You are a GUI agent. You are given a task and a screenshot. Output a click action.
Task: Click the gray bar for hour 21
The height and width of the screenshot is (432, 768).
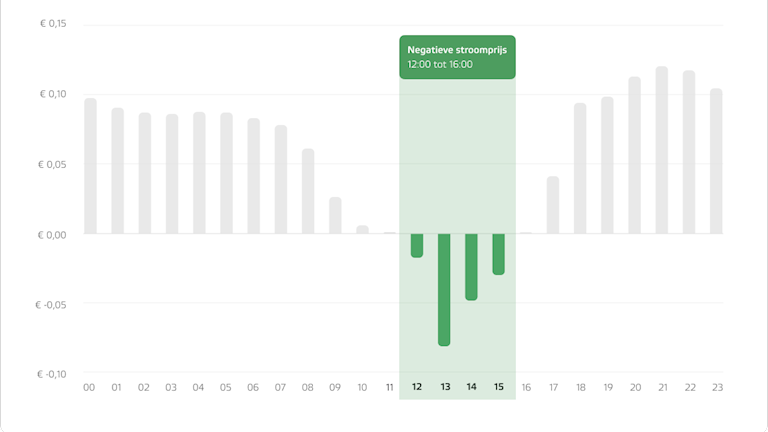pyautogui.click(x=662, y=150)
